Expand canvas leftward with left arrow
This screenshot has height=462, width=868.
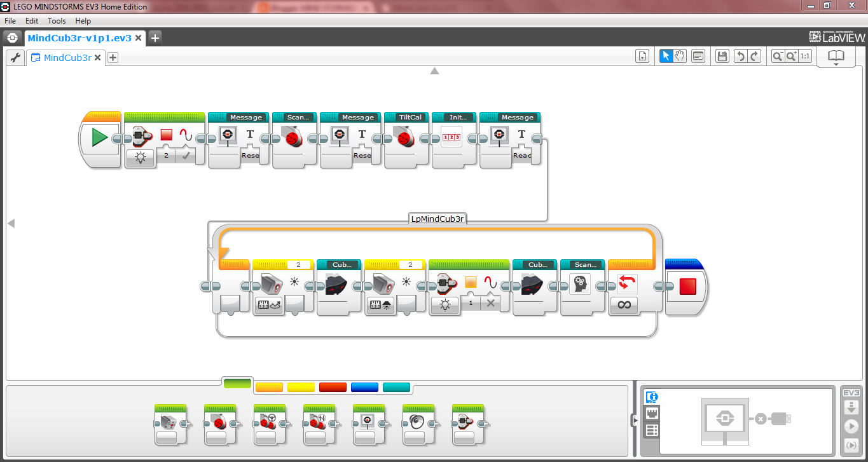pos(11,224)
